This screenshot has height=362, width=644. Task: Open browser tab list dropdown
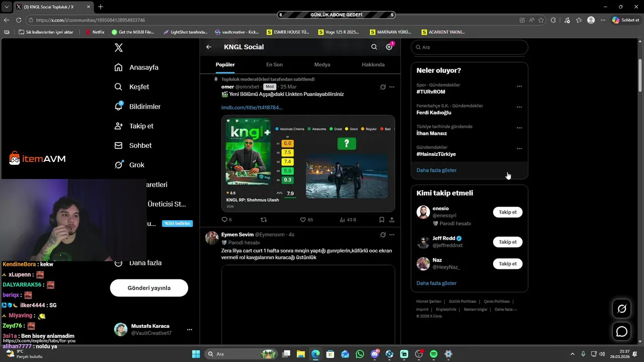point(6,7)
